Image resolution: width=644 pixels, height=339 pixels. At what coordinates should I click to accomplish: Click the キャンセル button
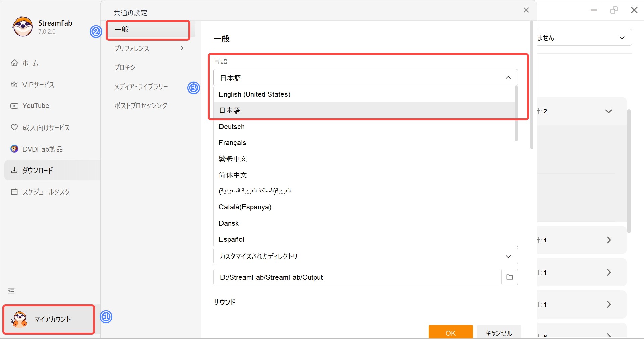coord(499,332)
